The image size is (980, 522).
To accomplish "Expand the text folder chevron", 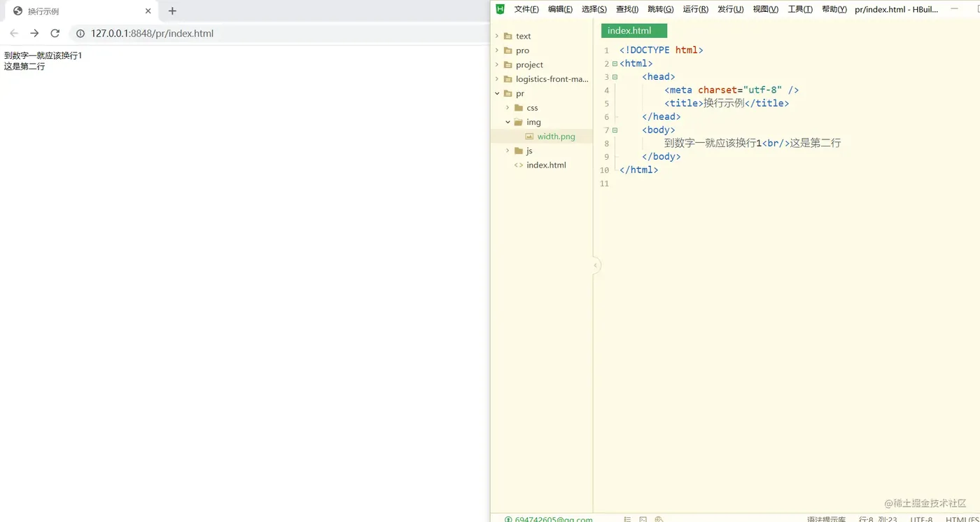I will (x=497, y=36).
